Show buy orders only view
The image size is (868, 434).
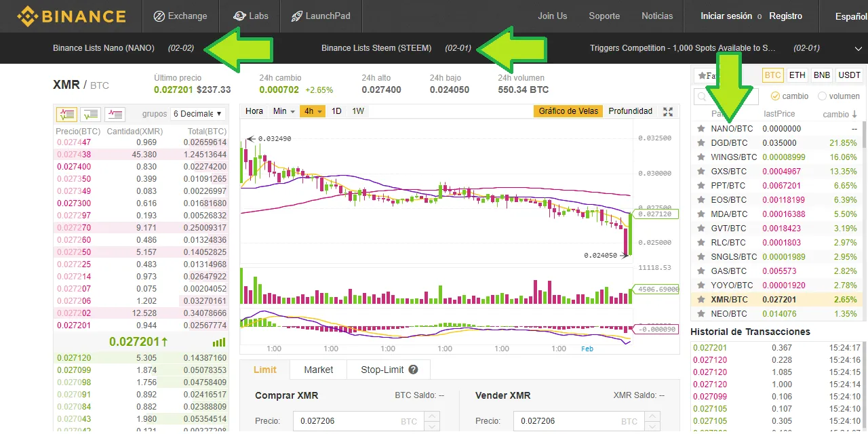click(x=91, y=114)
